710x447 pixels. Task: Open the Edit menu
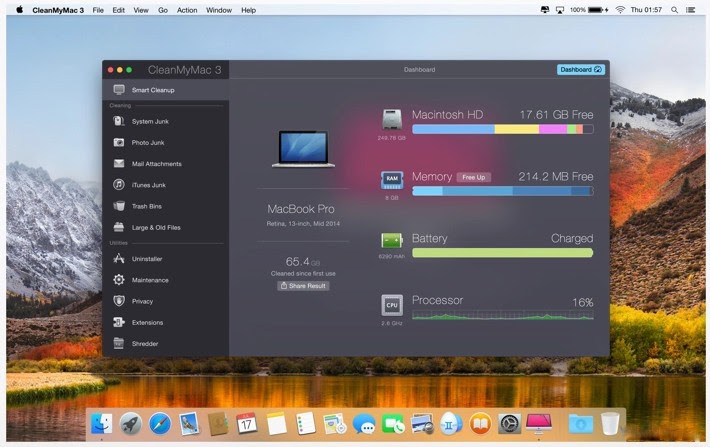[119, 10]
